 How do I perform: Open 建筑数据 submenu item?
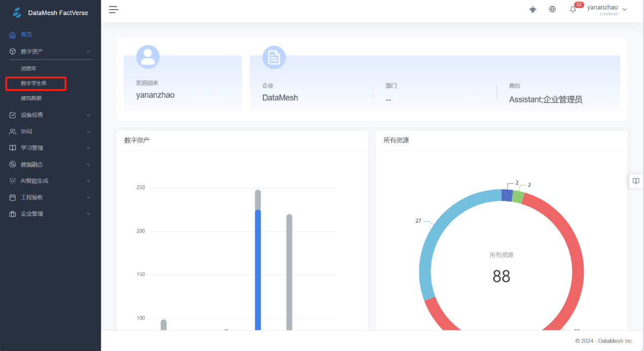point(31,98)
